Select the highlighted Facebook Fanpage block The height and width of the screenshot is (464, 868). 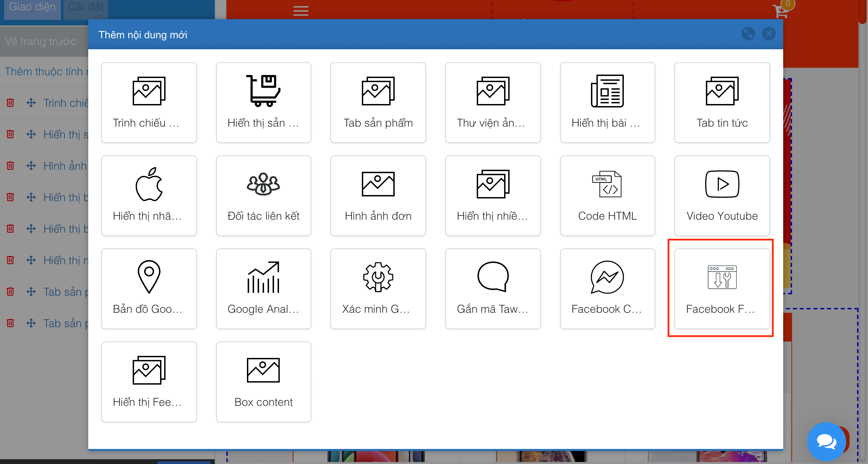[722, 289]
